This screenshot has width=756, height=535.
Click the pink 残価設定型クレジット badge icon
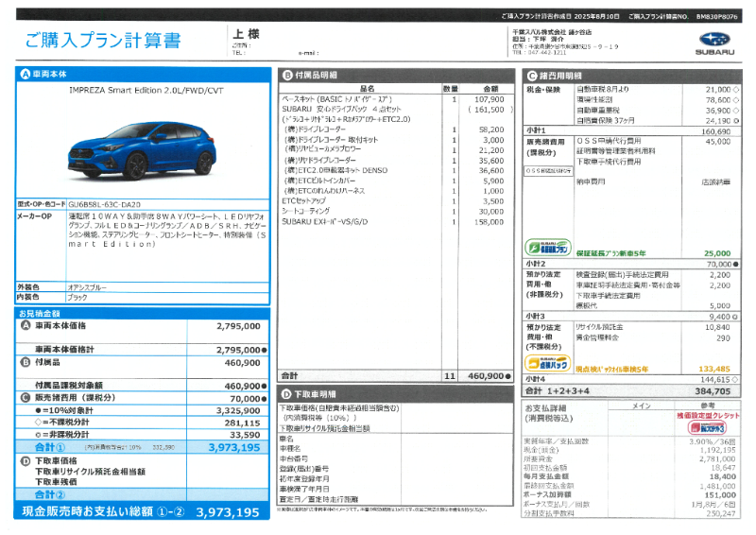click(707, 427)
